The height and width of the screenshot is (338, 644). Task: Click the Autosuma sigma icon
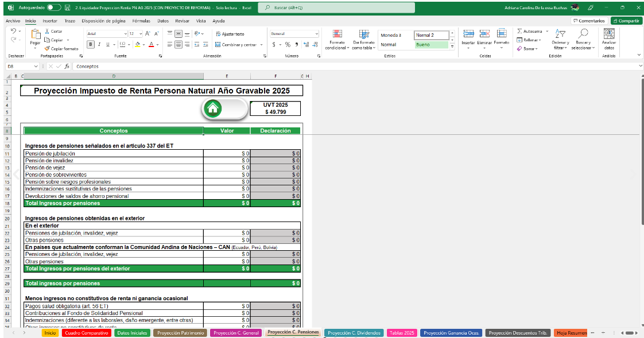click(x=519, y=31)
